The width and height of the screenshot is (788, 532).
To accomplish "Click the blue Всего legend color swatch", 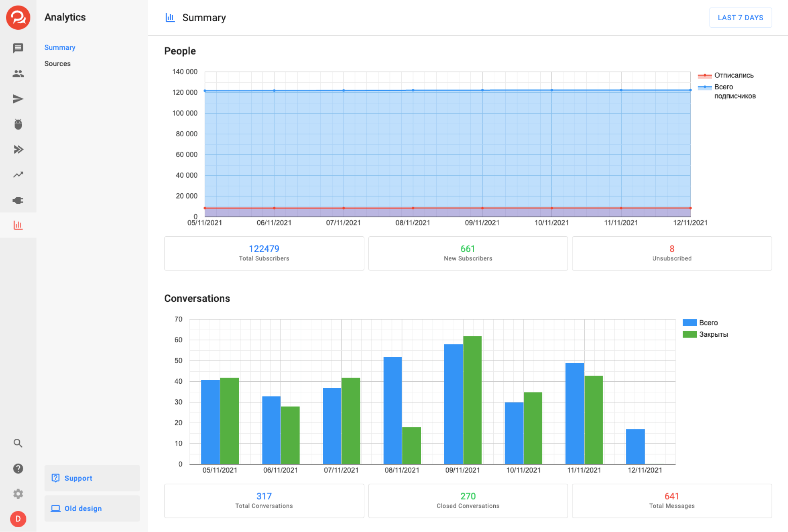I will 689,323.
